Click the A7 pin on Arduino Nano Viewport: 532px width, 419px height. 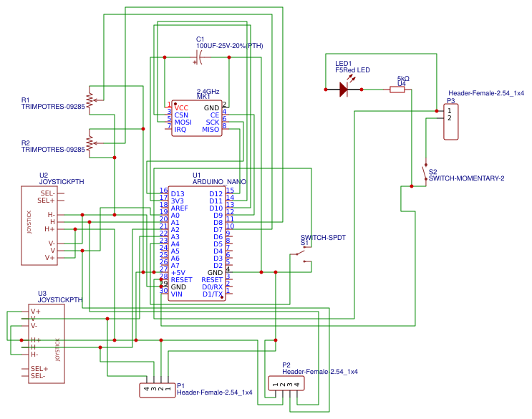click(x=175, y=266)
